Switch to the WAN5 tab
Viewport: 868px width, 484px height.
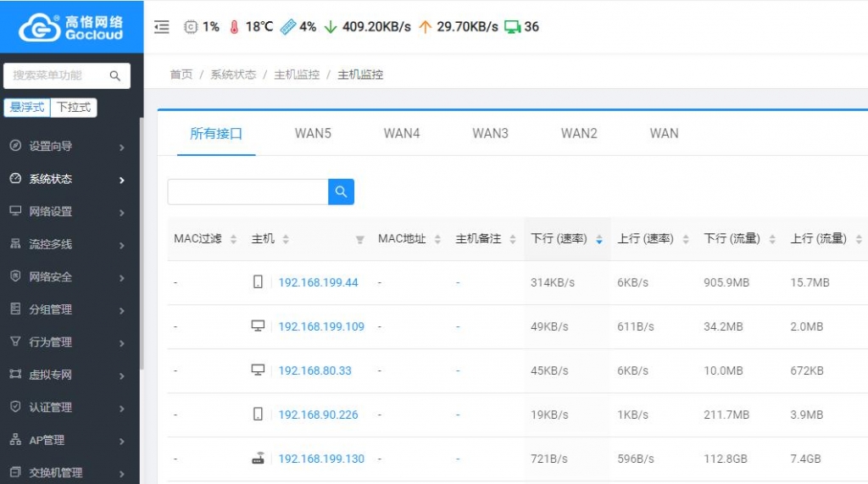(x=313, y=133)
